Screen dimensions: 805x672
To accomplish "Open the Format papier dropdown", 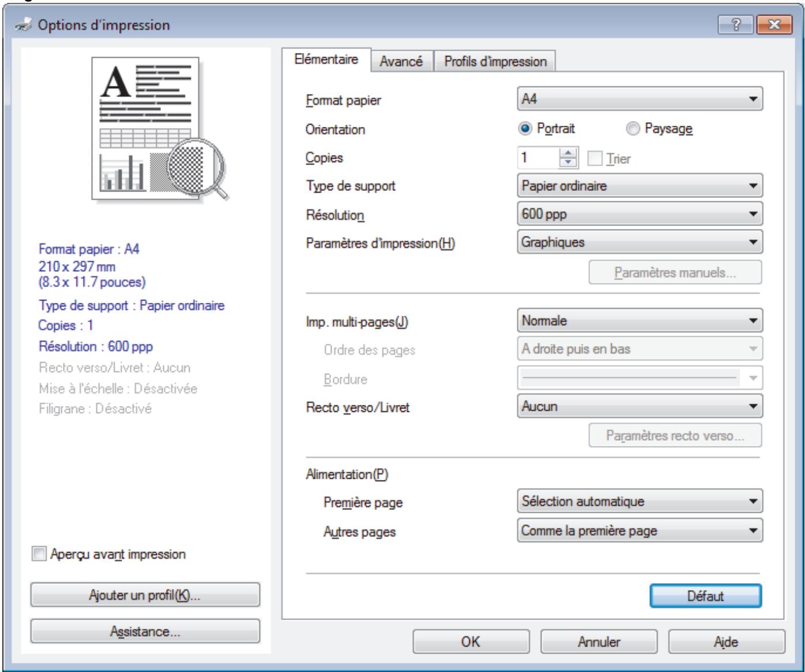I will pyautogui.click(x=640, y=100).
